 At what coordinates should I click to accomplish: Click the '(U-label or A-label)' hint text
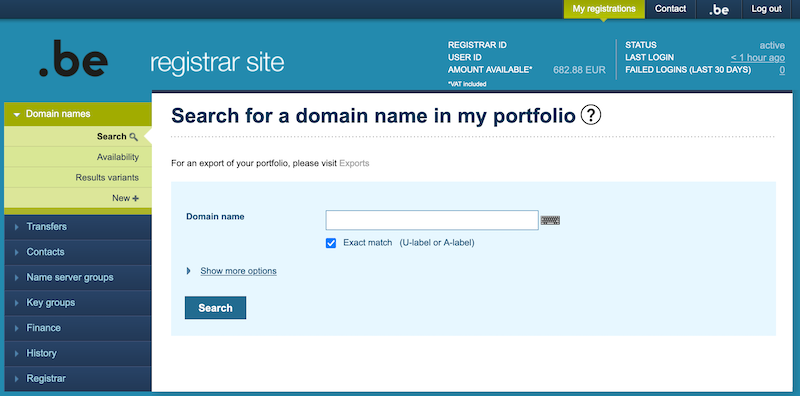point(437,242)
